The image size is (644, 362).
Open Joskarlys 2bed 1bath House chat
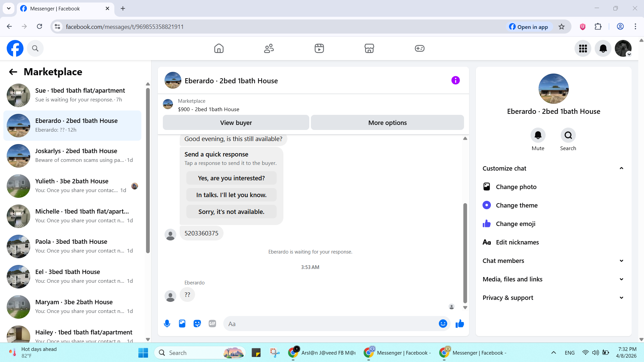72,156
